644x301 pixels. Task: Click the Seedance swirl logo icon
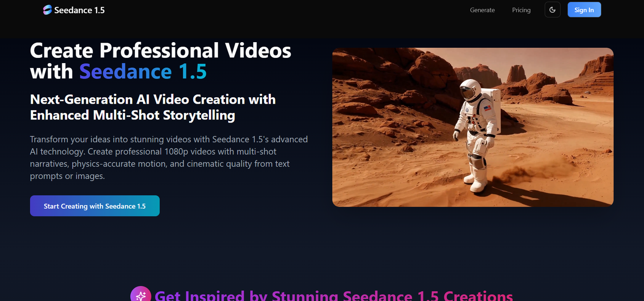(47, 10)
